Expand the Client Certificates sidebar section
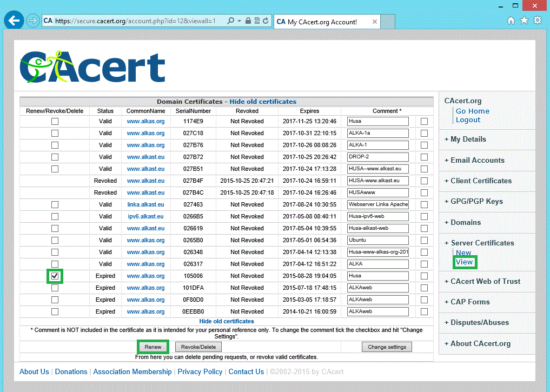This screenshot has height=392, width=550. pyautogui.click(x=481, y=181)
